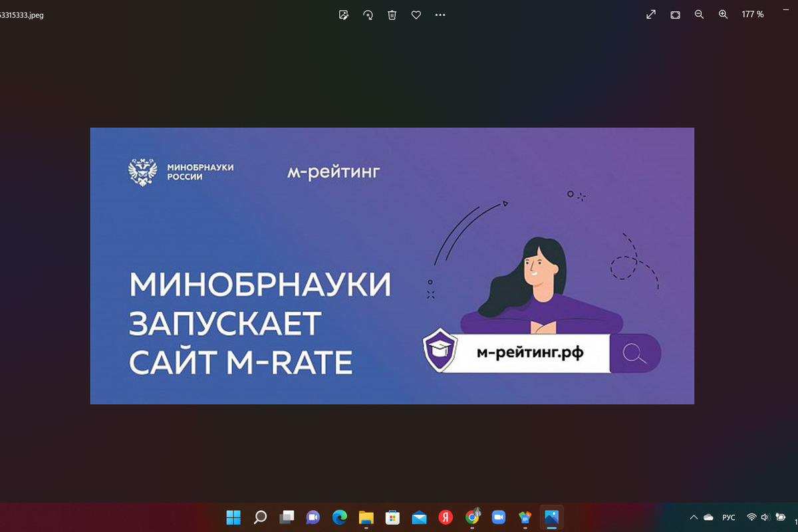Open taskbar Search
Screen dimensions: 798x532
tap(260, 517)
